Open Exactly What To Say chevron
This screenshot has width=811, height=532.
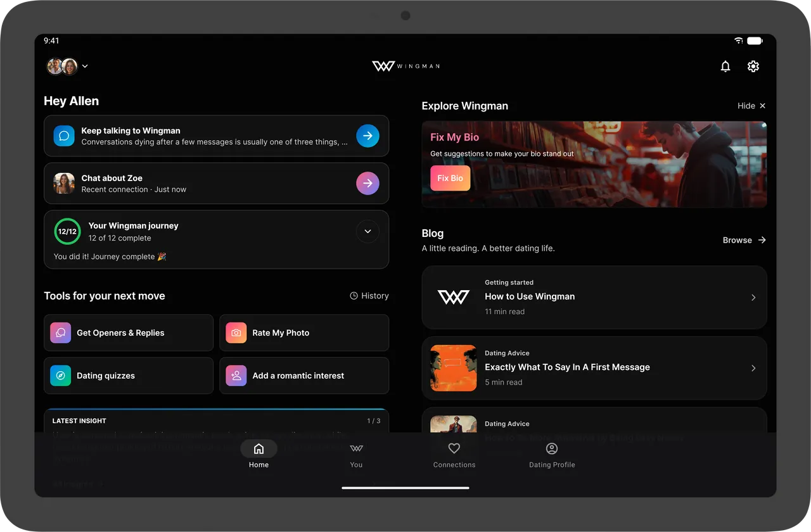click(x=753, y=368)
